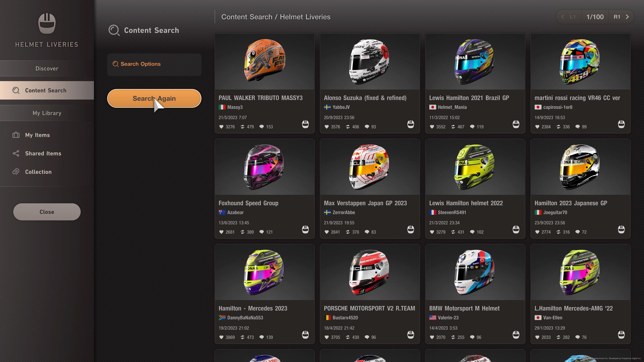Click the comment bubble icon on Lewis Hamilton 2021 Brazil GP
Image resolution: width=644 pixels, height=362 pixels.
tap(472, 127)
